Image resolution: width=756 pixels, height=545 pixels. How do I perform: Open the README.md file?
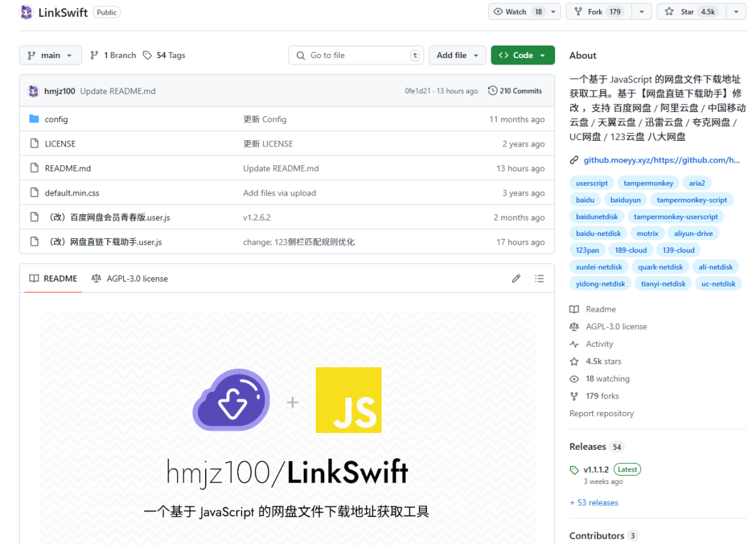[68, 168]
